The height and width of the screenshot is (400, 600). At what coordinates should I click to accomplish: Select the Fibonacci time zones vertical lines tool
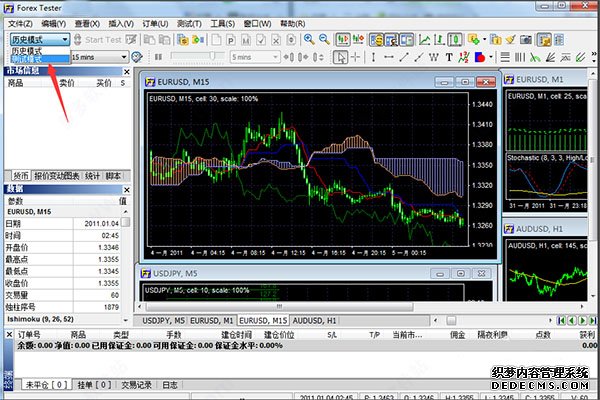[x=520, y=57]
